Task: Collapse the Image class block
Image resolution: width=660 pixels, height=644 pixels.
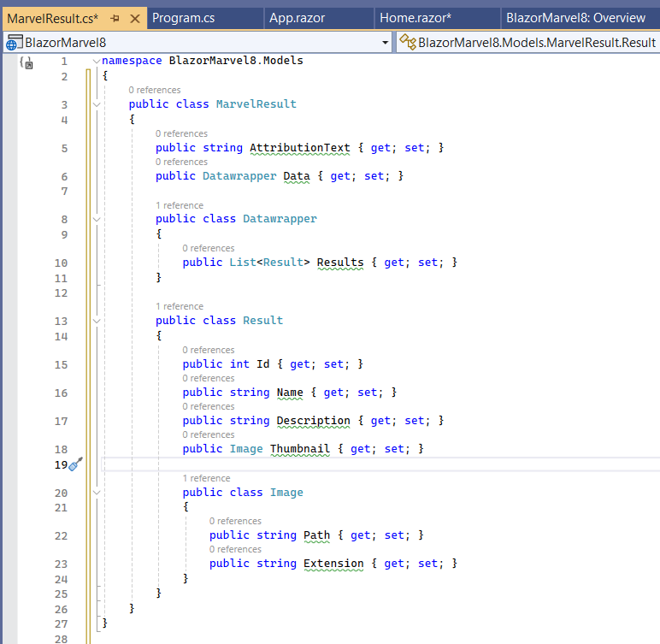Action: (97, 493)
